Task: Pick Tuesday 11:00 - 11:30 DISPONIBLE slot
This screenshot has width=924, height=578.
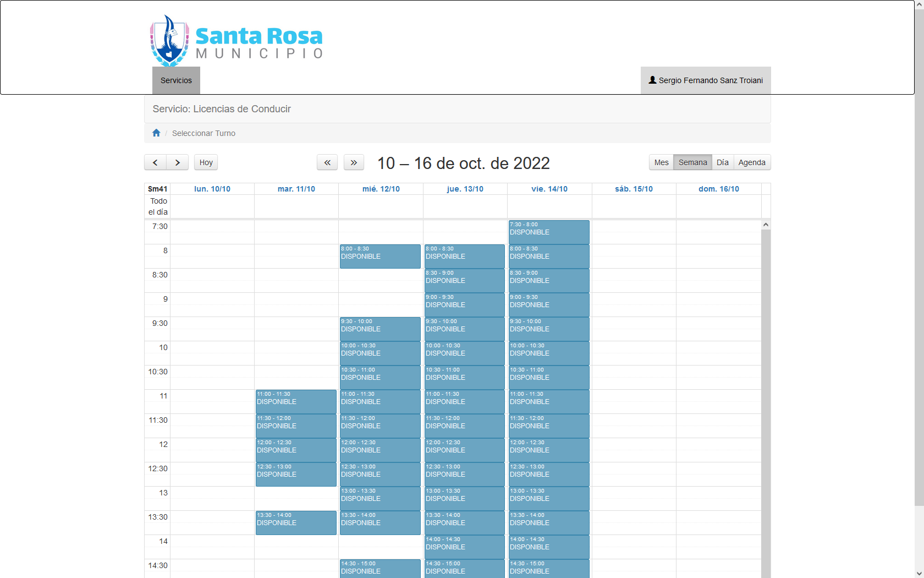Action: pos(295,401)
